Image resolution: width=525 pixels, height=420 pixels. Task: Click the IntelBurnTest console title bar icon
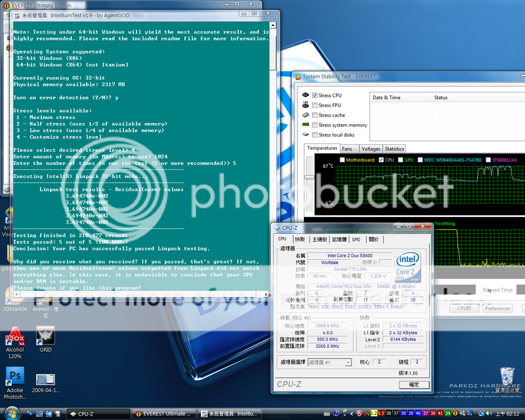point(17,15)
